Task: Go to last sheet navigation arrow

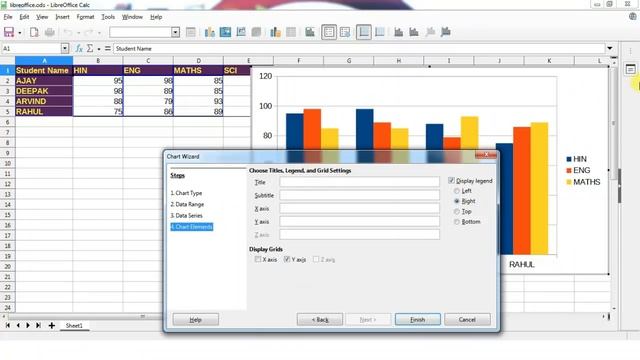Action: point(38,325)
